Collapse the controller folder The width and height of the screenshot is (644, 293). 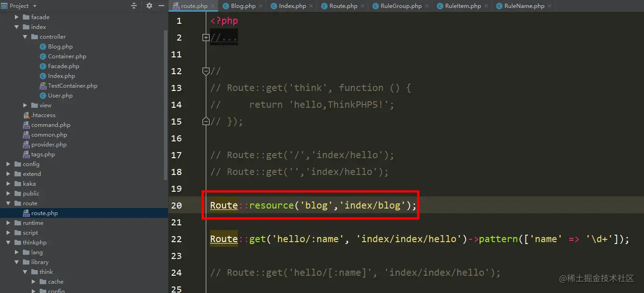point(25,36)
